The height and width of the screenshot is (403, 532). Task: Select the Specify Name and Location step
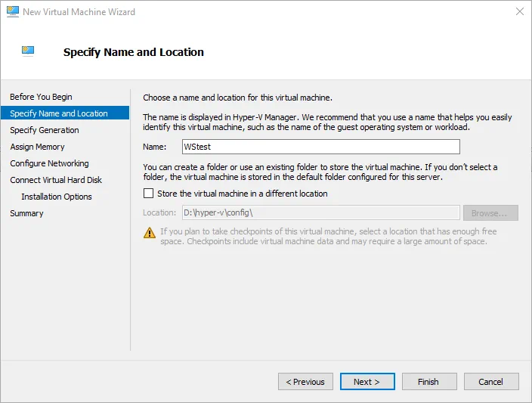59,113
